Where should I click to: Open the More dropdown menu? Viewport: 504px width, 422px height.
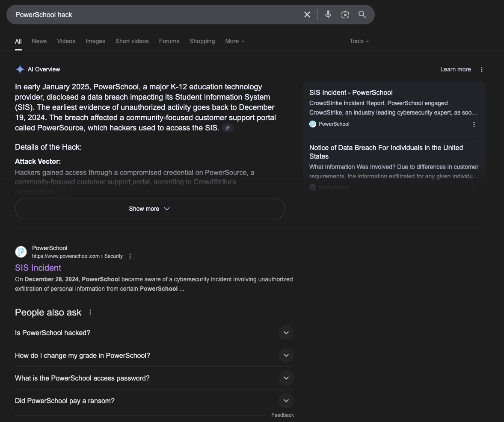click(x=234, y=41)
